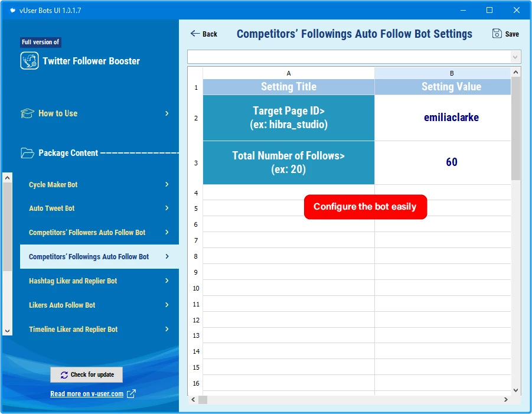Click the Setting Value header cell

tap(442, 87)
